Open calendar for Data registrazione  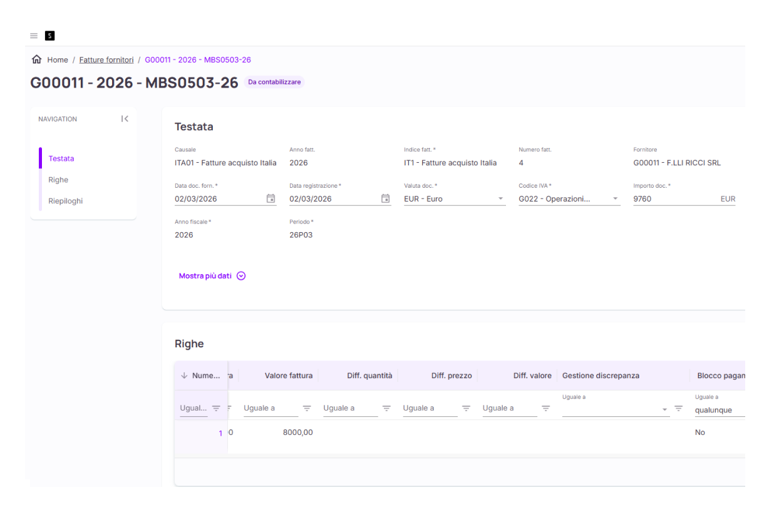click(385, 198)
